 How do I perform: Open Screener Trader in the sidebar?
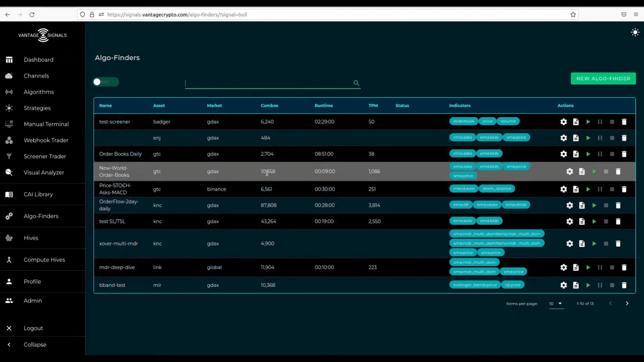[45, 157]
